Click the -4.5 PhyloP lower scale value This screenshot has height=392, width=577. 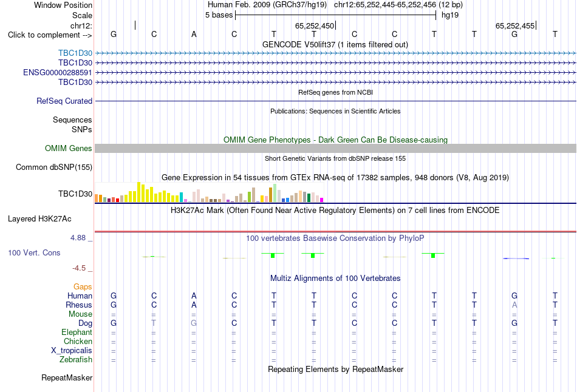click(x=79, y=268)
